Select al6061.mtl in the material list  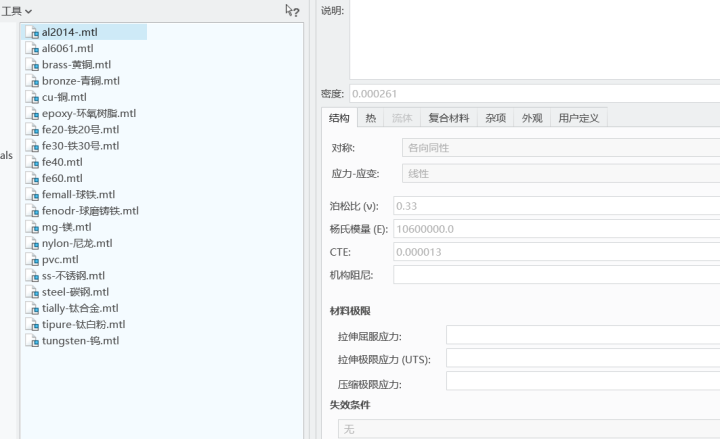click(67, 48)
